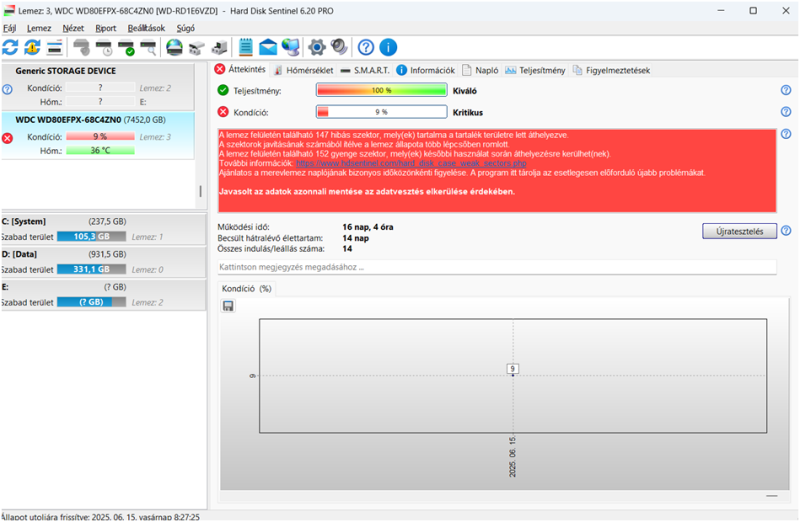Open settings via the gear icon

317,47
